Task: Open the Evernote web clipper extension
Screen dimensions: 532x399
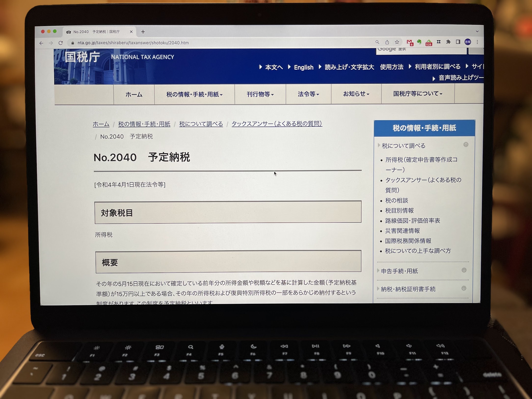Action: point(419,42)
